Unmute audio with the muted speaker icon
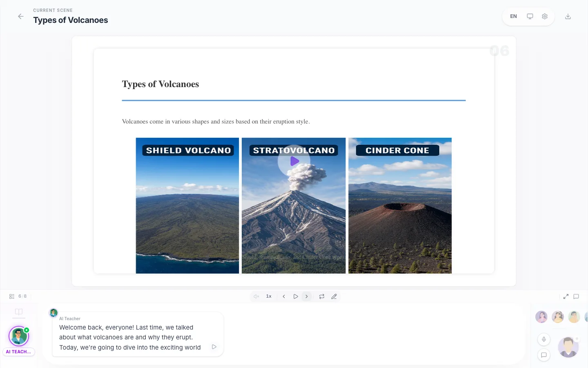Screen dimensions: 588x368 point(256,296)
